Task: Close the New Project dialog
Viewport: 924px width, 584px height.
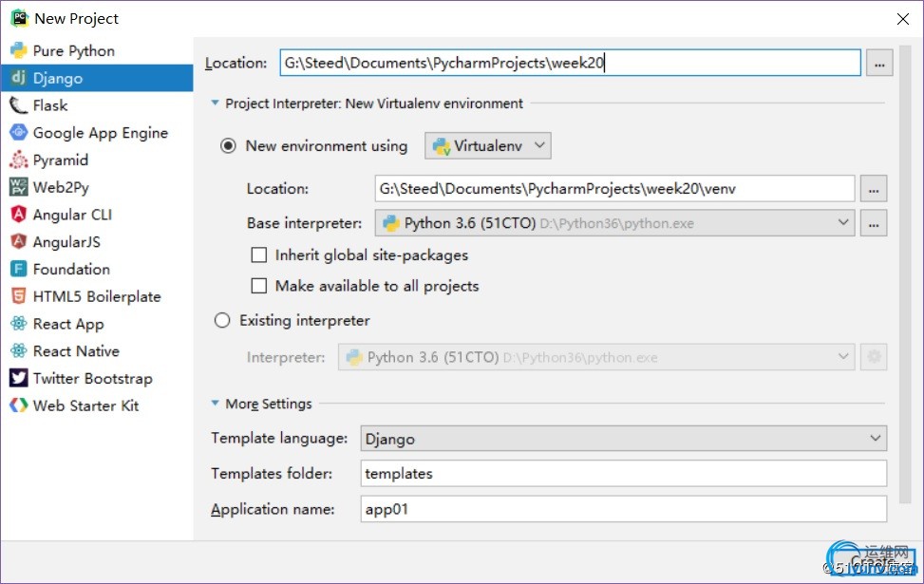Action: pos(903,19)
